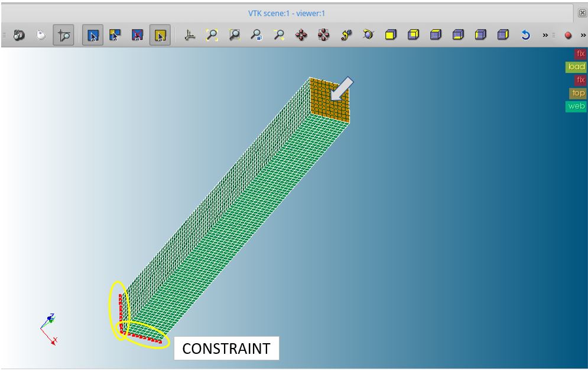Image resolution: width=588 pixels, height=371 pixels.
Task: Select the Global Panning tool
Action: 324,36
